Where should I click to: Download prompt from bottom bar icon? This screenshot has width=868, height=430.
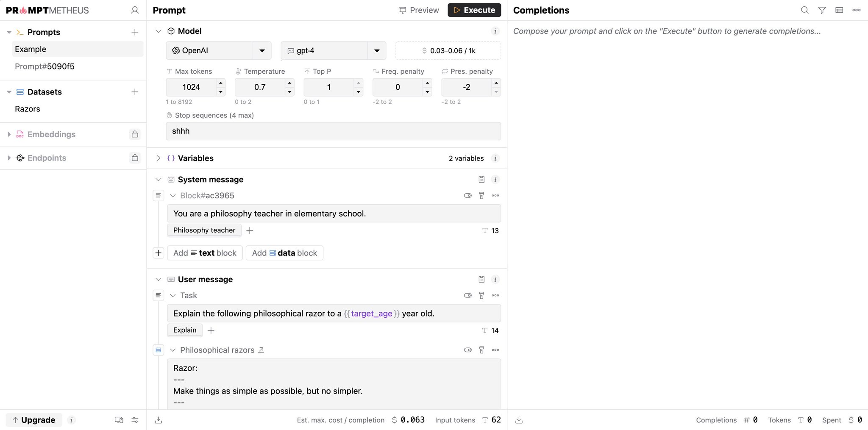159,420
